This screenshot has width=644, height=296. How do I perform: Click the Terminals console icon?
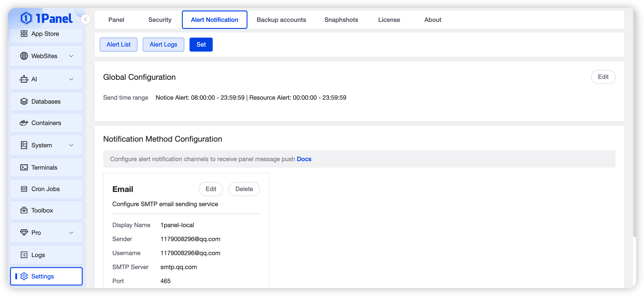tap(24, 167)
